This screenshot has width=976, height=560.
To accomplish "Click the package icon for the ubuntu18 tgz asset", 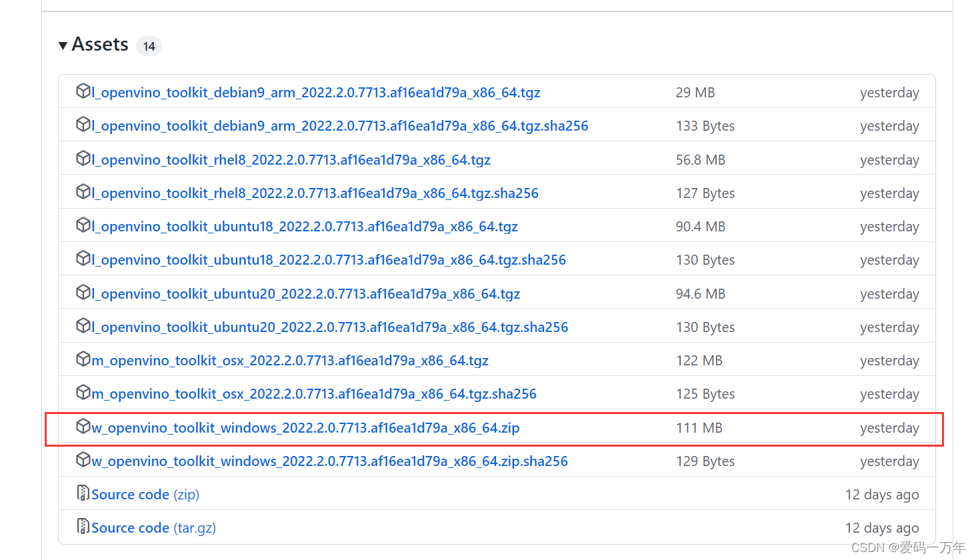I will click(x=83, y=226).
